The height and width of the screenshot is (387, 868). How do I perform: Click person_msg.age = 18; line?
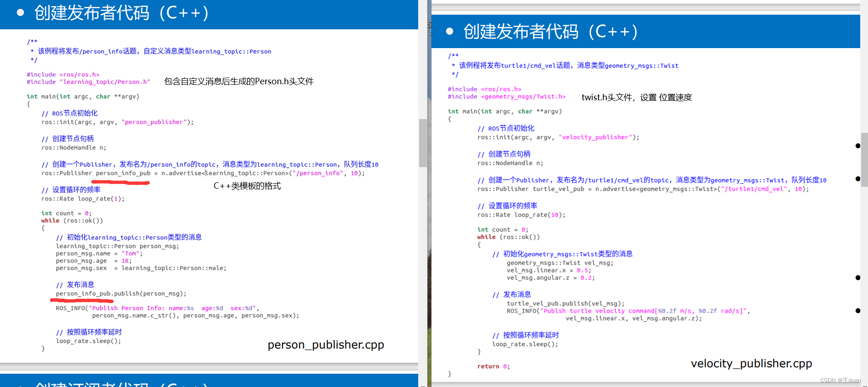click(x=94, y=261)
